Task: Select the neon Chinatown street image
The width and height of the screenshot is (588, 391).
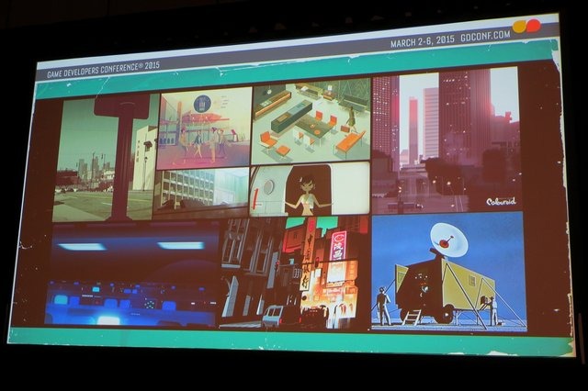Action: pyautogui.click(x=295, y=273)
